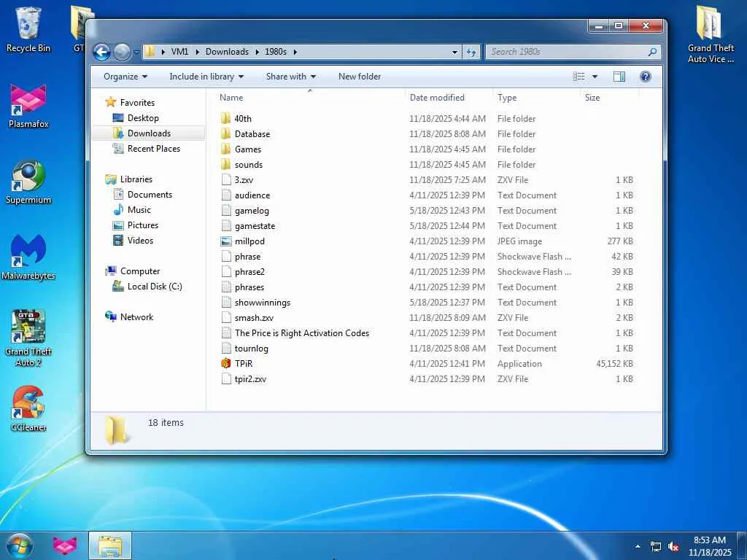Click Downloads in the address breadcrumb
Image resolution: width=747 pixels, height=560 pixels.
pyautogui.click(x=228, y=52)
